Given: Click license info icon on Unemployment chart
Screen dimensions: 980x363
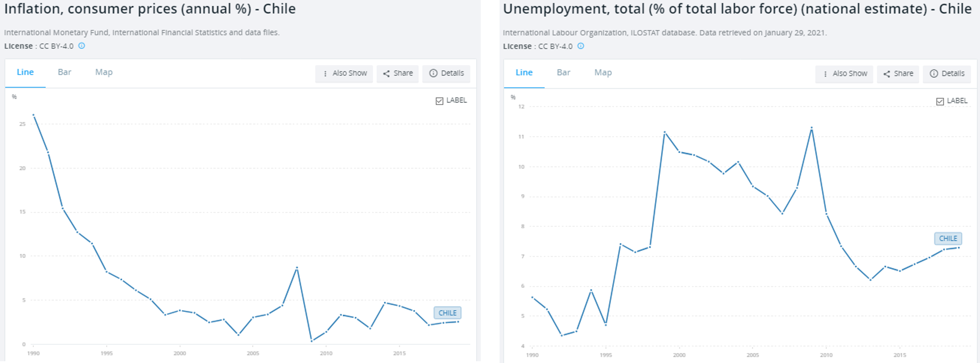Looking at the screenshot, I should tap(581, 46).
